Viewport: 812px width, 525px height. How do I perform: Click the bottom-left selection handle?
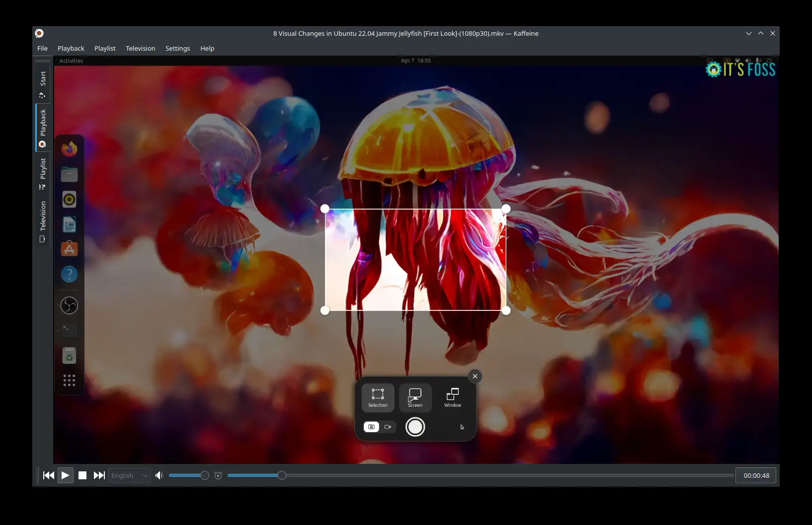pos(325,310)
